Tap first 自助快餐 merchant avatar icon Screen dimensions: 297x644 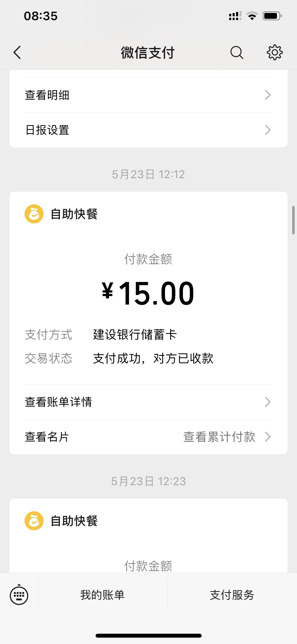34,214
